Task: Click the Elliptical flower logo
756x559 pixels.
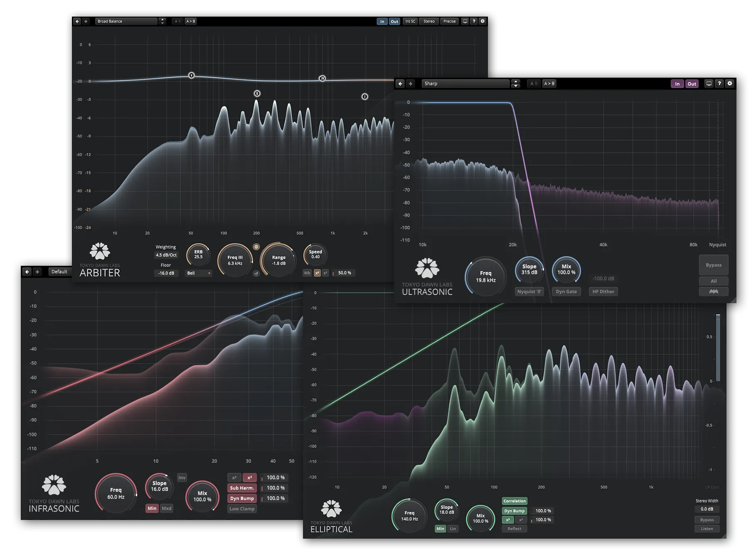Action: tap(332, 508)
